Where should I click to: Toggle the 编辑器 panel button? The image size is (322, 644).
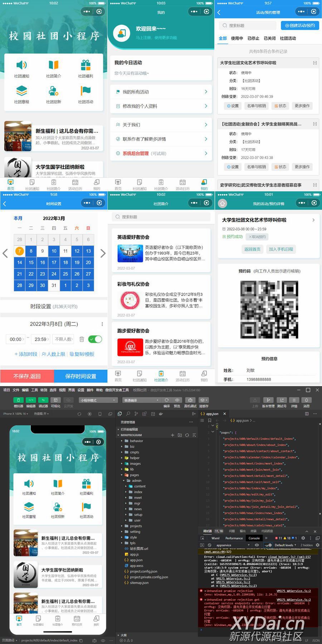click(31, 400)
